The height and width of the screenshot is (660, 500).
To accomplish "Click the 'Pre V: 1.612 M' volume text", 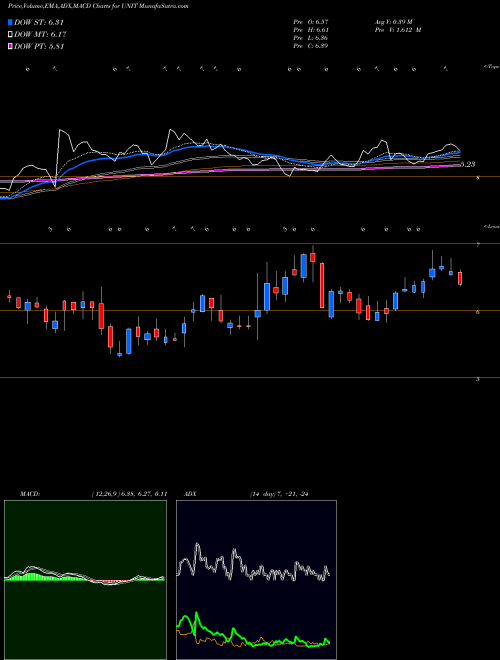I will [x=398, y=30].
